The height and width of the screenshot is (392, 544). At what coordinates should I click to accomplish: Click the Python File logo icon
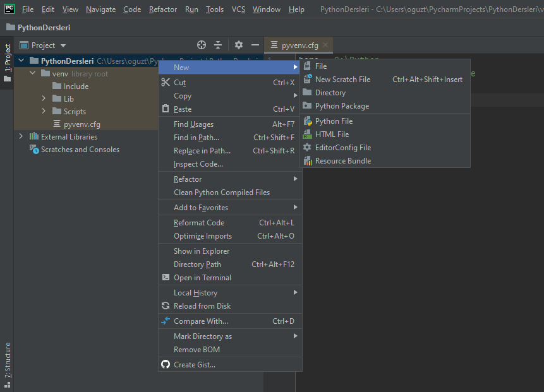point(308,121)
